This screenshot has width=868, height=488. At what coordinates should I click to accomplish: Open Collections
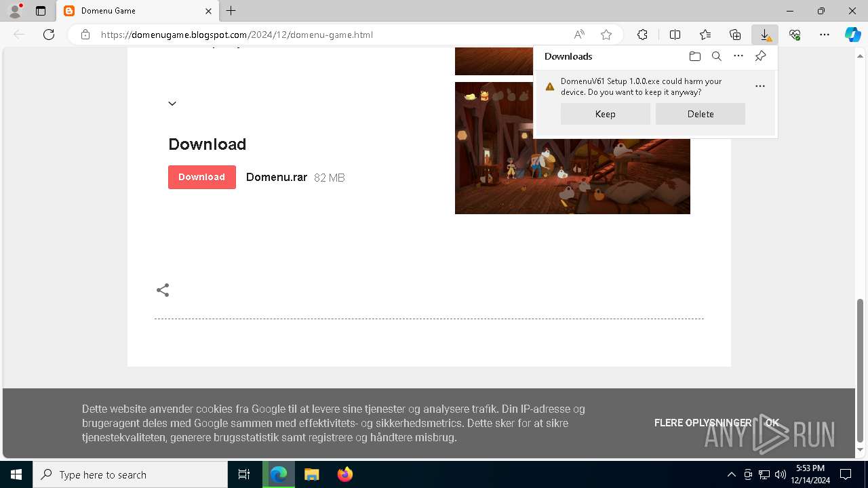click(735, 35)
